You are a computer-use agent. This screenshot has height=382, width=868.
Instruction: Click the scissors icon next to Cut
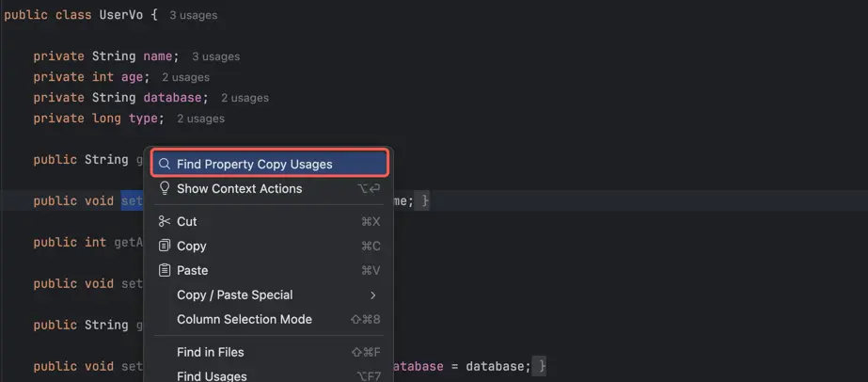pyautogui.click(x=165, y=221)
